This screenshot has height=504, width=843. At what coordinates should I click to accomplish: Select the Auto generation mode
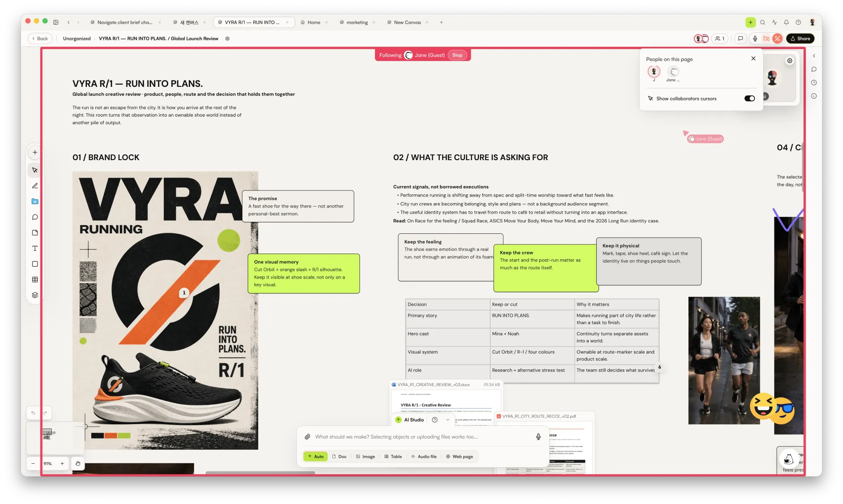(316, 457)
